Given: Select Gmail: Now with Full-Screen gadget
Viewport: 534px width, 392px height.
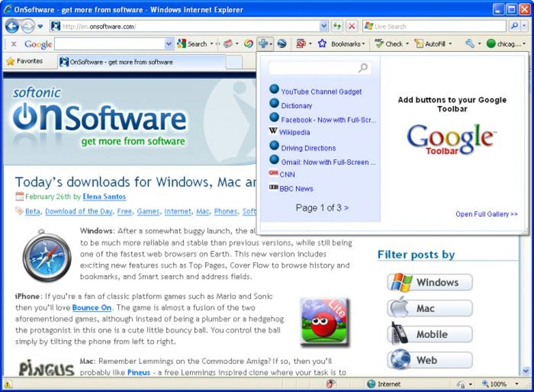Looking at the screenshot, I should click(x=328, y=162).
